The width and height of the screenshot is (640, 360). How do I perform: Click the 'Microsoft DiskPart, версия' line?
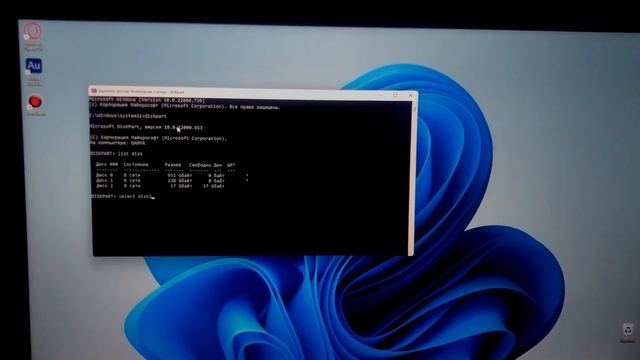pyautogui.click(x=146, y=127)
